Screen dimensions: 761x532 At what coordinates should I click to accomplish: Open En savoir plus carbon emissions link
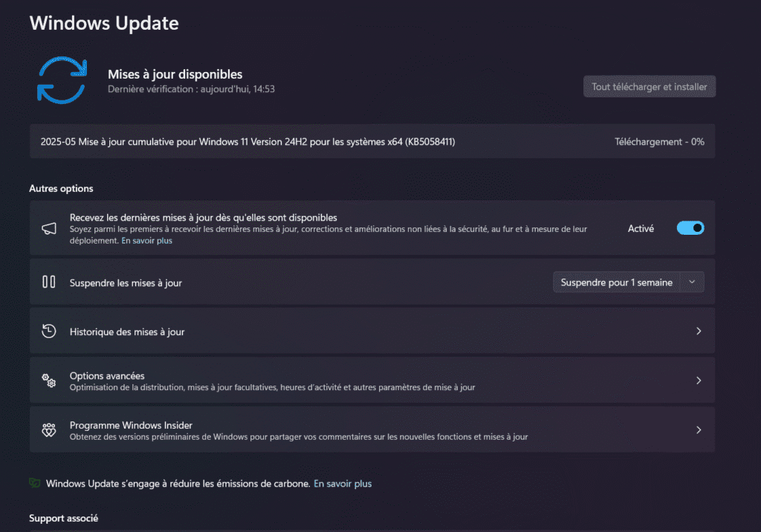click(343, 484)
